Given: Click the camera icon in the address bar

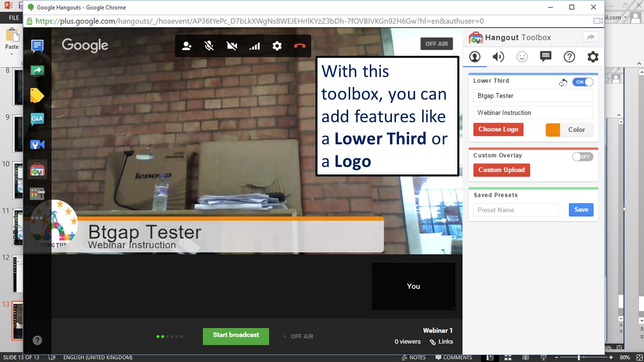Looking at the screenshot, I should (598, 21).
